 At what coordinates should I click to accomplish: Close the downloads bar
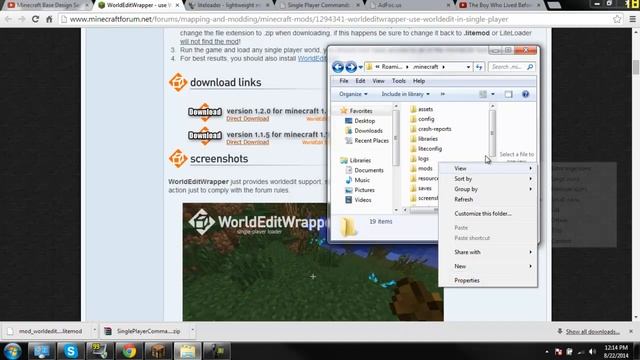pyautogui.click(x=631, y=331)
